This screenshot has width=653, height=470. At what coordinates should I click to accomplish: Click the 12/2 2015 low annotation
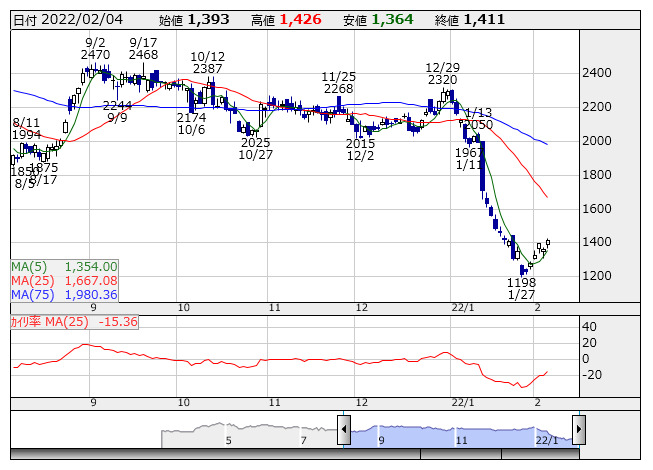360,149
